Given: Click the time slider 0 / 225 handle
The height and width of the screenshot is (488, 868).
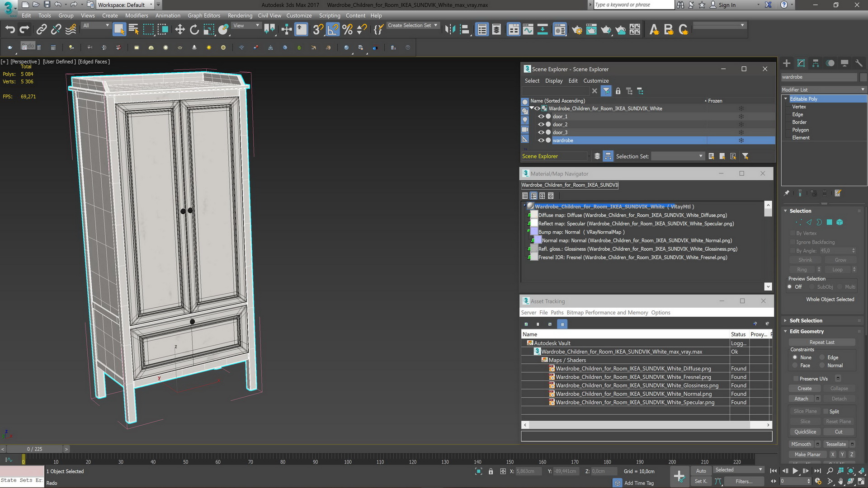Looking at the screenshot, I should (34, 449).
